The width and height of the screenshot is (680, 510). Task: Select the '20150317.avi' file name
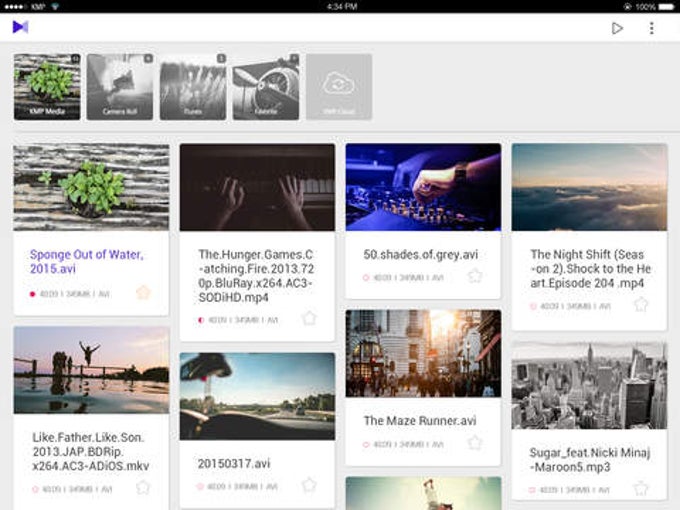(x=234, y=464)
